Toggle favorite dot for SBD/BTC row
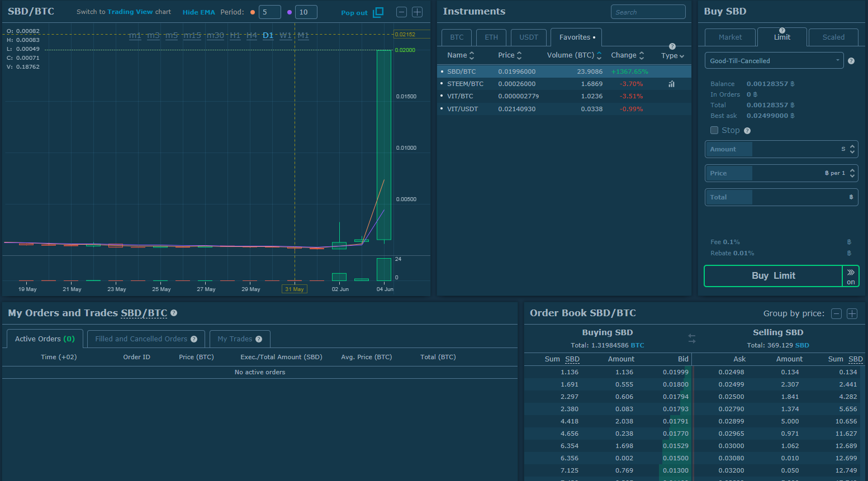Screen dimensions: 868x481 click(442, 72)
